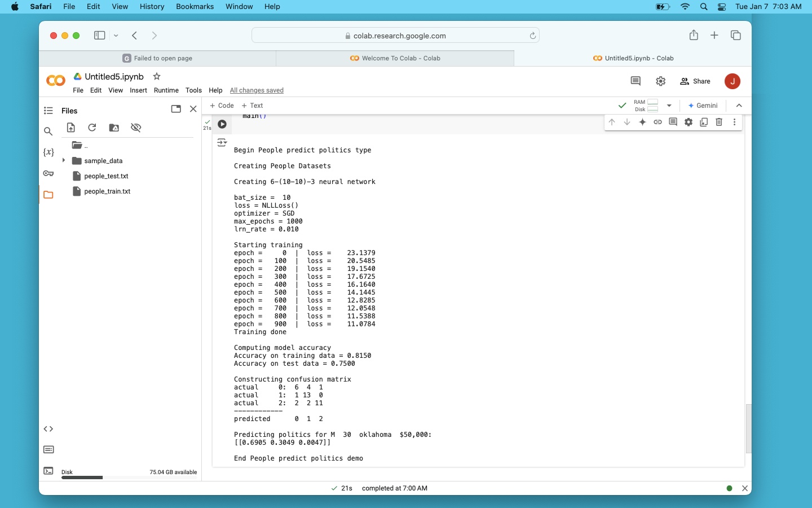The width and height of the screenshot is (812, 508).
Task: Click the Share button
Action: point(695,81)
